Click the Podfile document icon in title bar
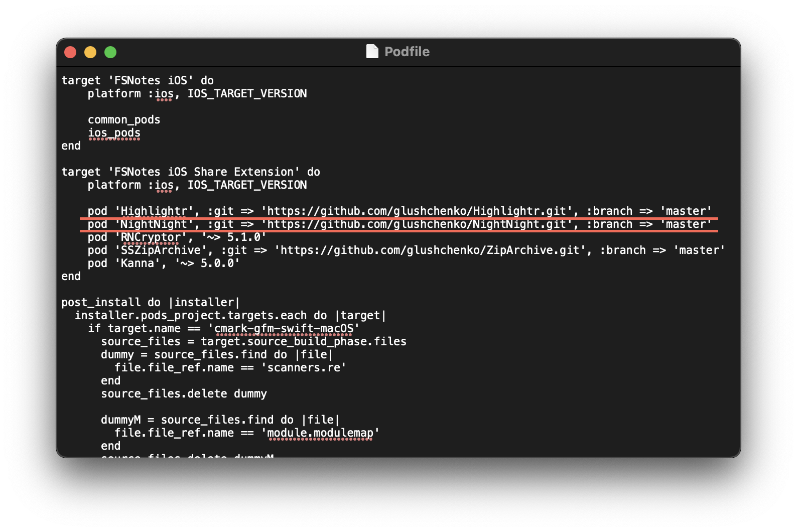Screen dimensions: 797x532 click(x=372, y=52)
